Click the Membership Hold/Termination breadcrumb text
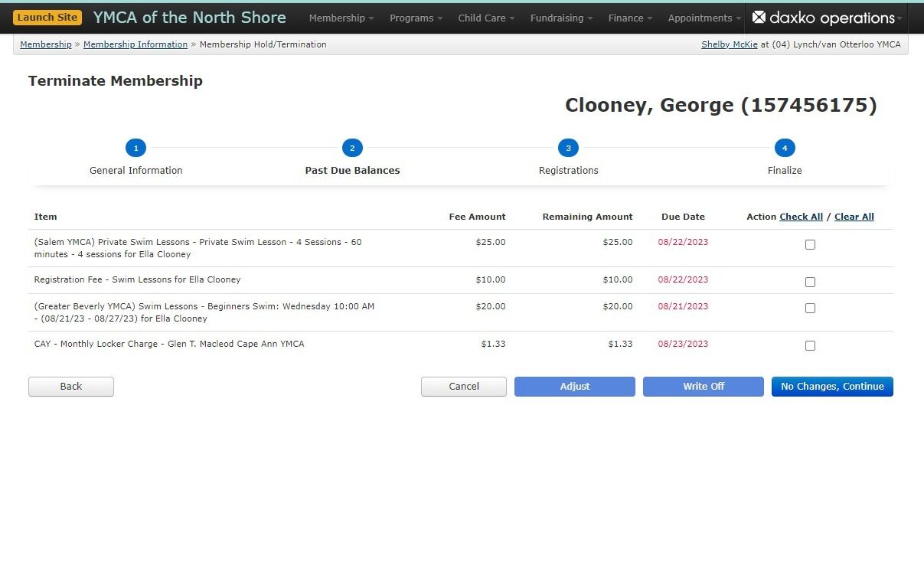This screenshot has width=924, height=575. coord(263,44)
